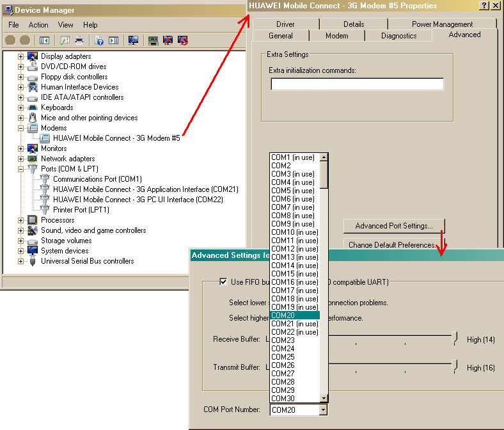Expand the Floppy disk controllers node
504x430 pixels.
pos(21,77)
